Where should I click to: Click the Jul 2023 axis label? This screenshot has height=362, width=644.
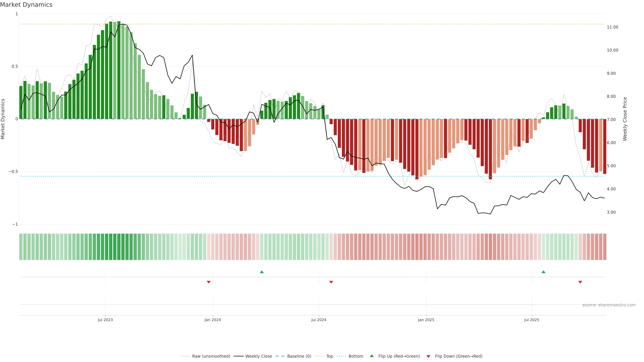[x=105, y=320]
